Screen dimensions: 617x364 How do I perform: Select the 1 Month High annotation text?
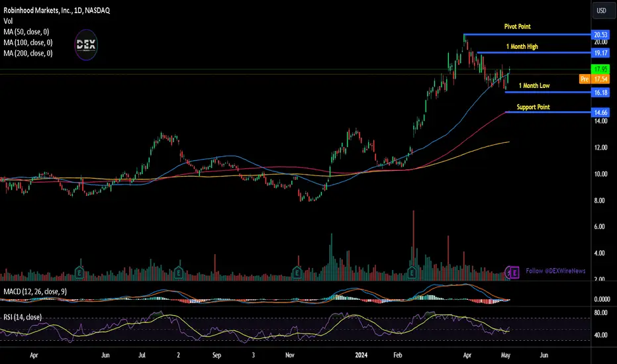tap(522, 46)
